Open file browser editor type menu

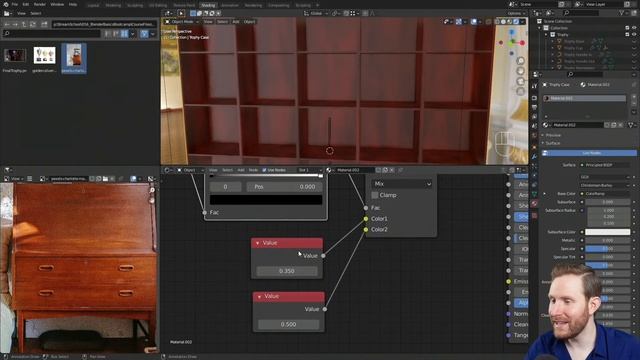7,13
